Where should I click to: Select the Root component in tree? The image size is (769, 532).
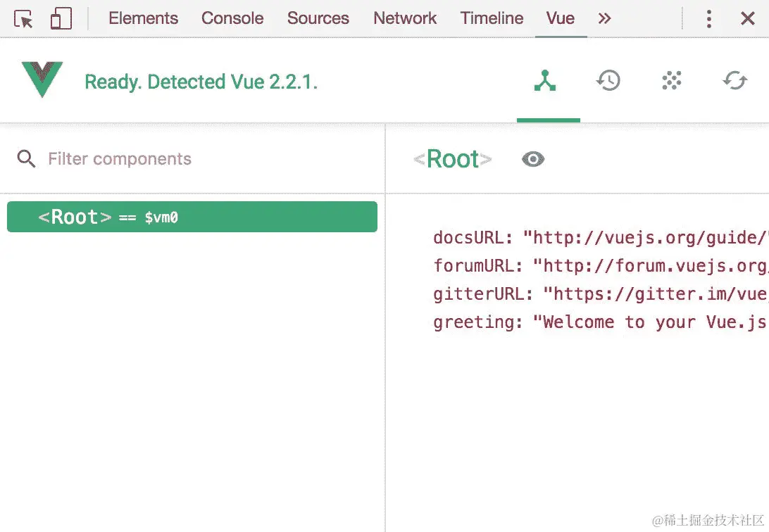[x=192, y=217]
